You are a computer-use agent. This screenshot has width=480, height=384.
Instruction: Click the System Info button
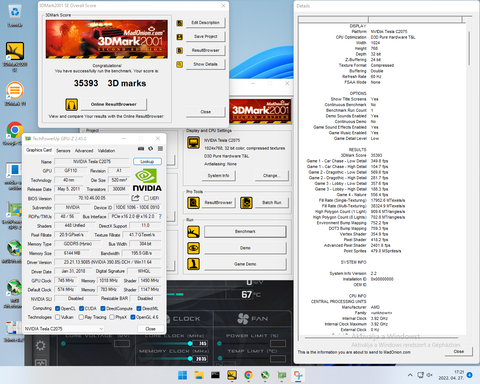(x=218, y=176)
